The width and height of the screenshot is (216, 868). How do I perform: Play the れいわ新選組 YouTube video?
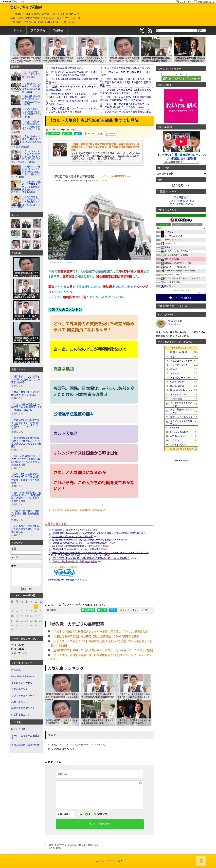click(x=181, y=142)
